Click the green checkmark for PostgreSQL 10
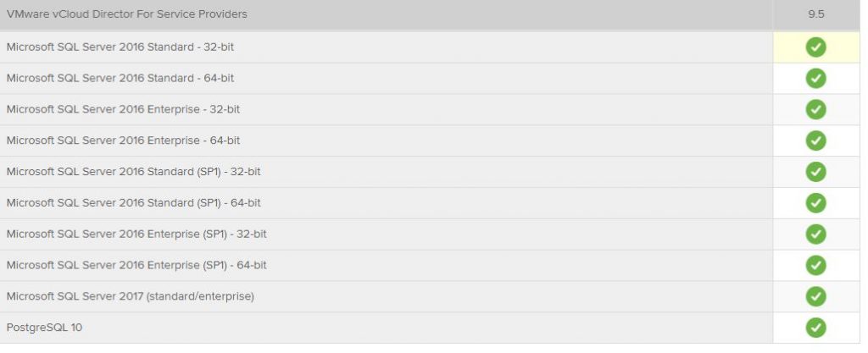The height and width of the screenshot is (353, 868). point(816,328)
